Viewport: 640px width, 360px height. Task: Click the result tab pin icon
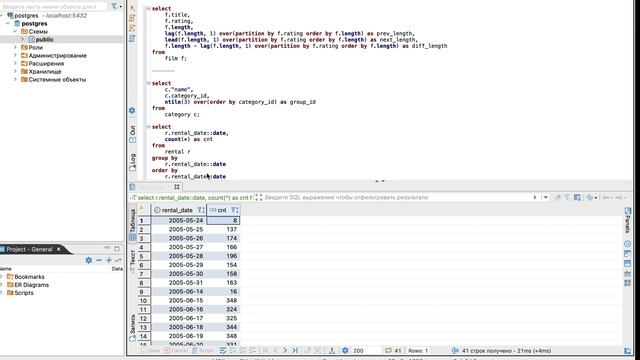[x=177, y=187]
